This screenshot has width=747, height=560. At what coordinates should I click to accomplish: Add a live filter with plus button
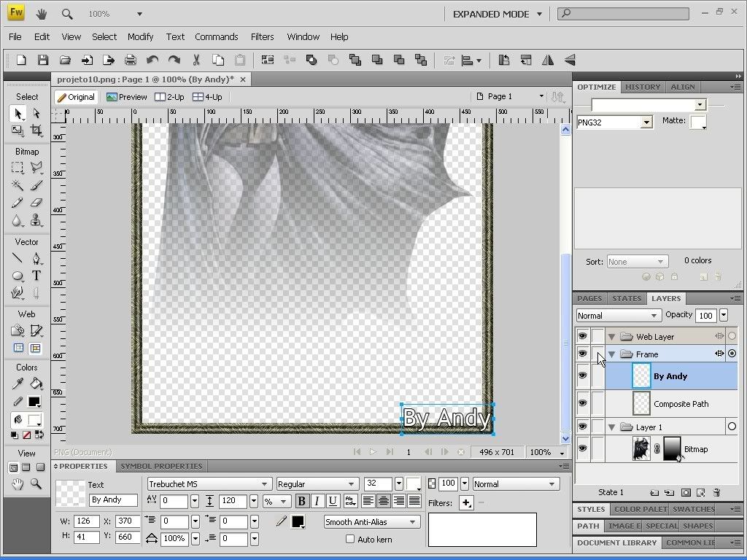(x=466, y=503)
